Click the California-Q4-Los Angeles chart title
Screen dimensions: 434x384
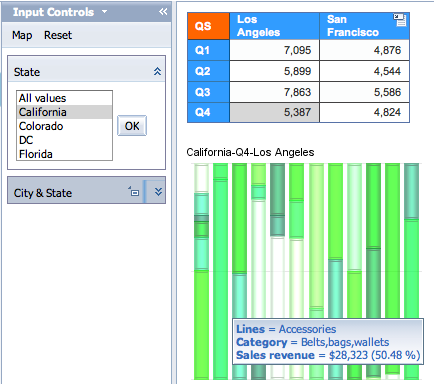pyautogui.click(x=250, y=152)
